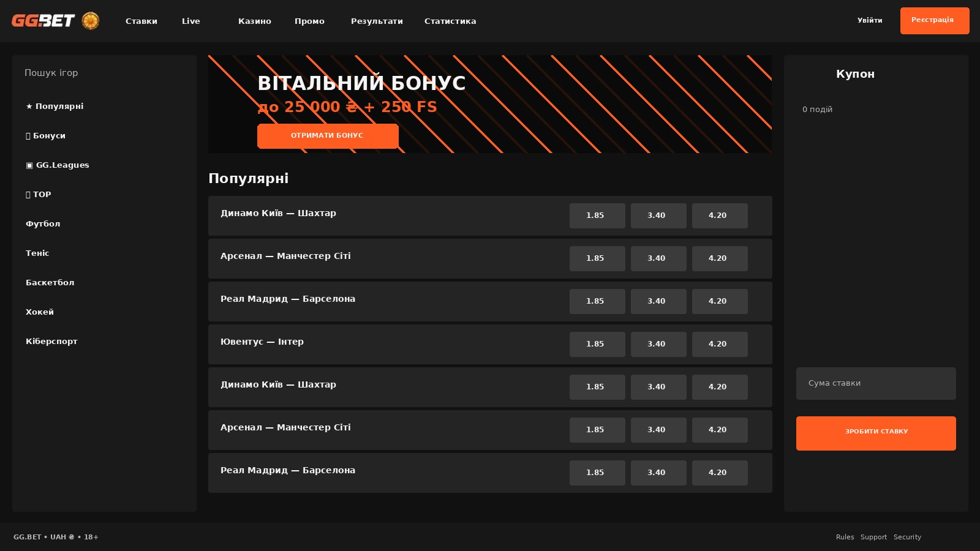Open the Промо page

click(309, 21)
